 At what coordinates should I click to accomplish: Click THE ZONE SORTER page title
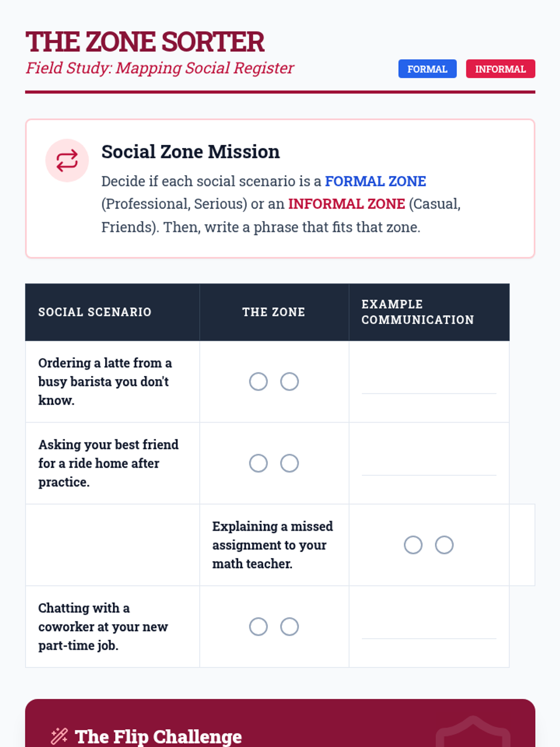pyautogui.click(x=145, y=42)
